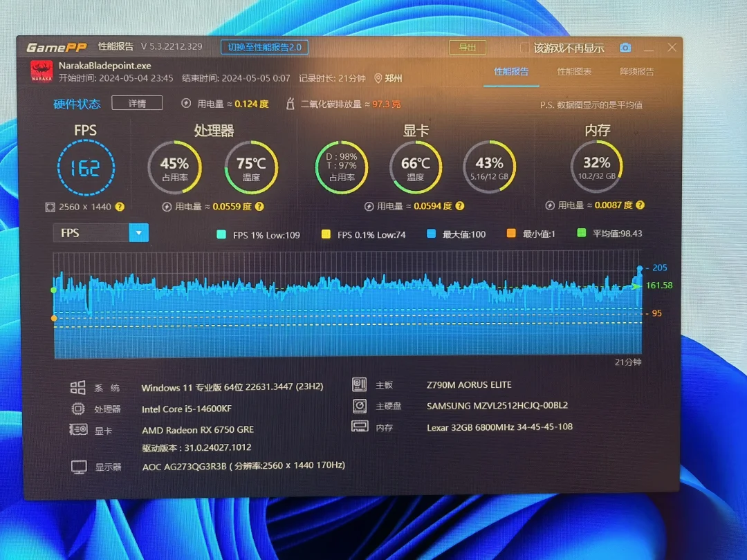Click the 切换至性能报告2.0 button
This screenshot has height=560, width=747.
pyautogui.click(x=264, y=47)
